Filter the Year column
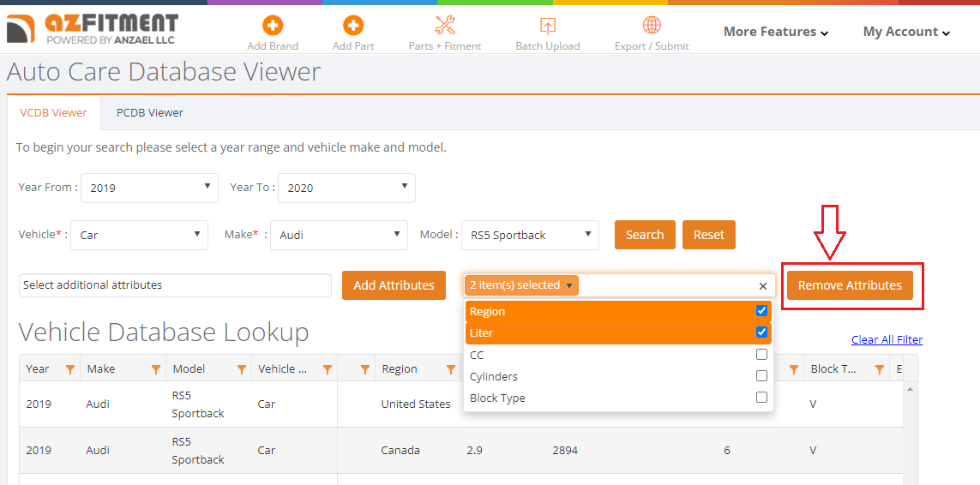 click(70, 369)
